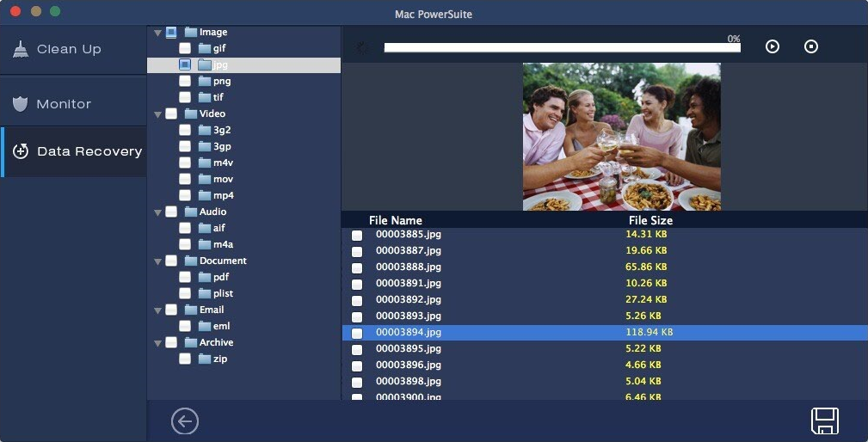Check the gif file type checkbox
Image resolution: width=868 pixels, height=442 pixels.
pyautogui.click(x=185, y=48)
